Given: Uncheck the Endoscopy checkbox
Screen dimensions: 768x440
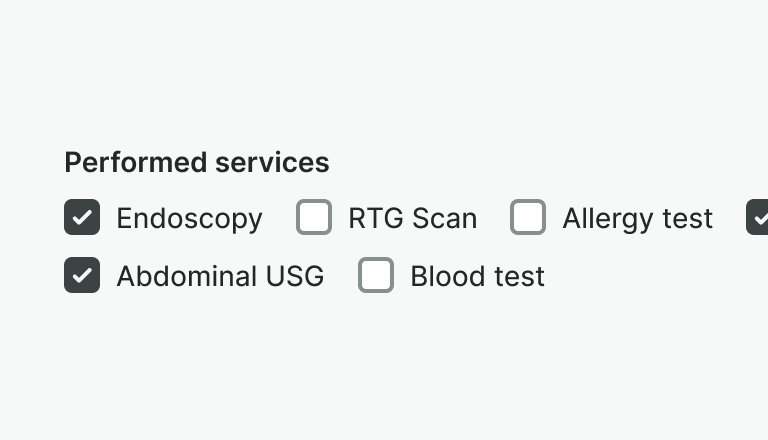Looking at the screenshot, I should (82, 217).
